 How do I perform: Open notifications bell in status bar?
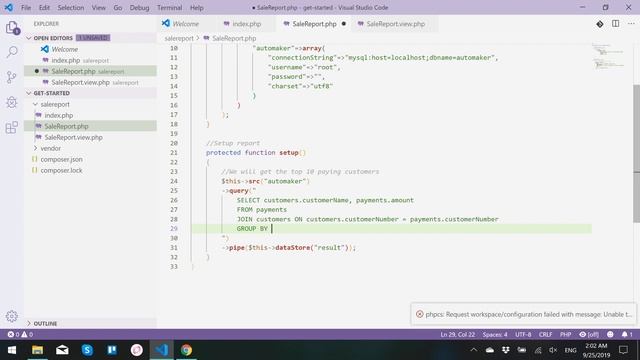627,334
